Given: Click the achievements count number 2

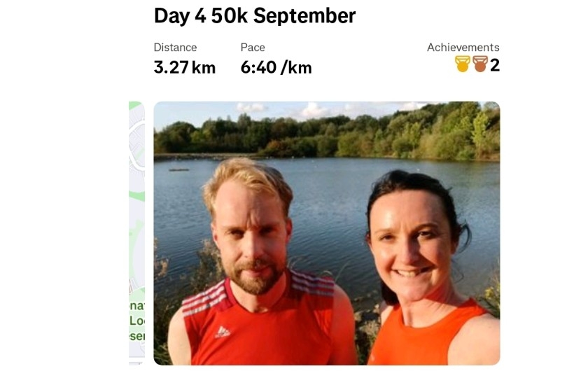Looking at the screenshot, I should pos(495,65).
